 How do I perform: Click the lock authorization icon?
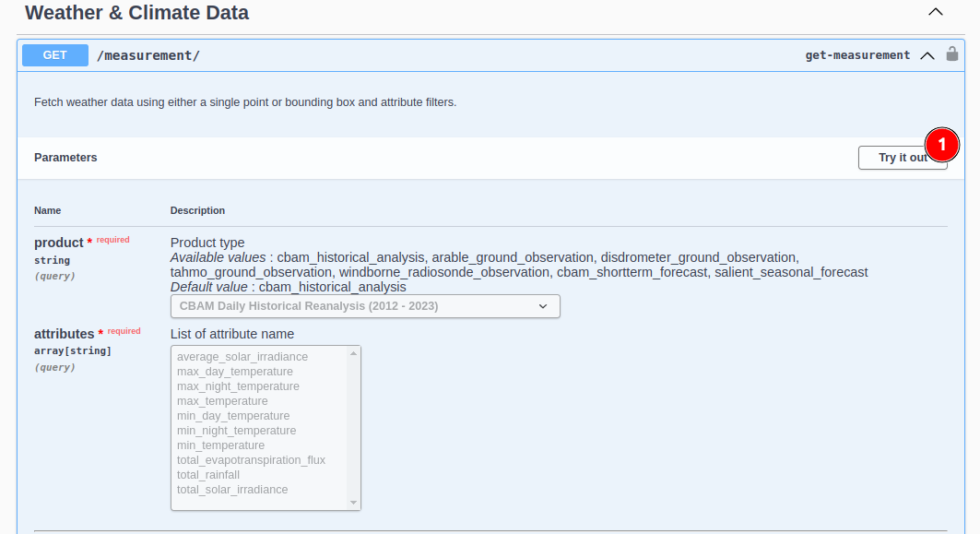[x=952, y=54]
